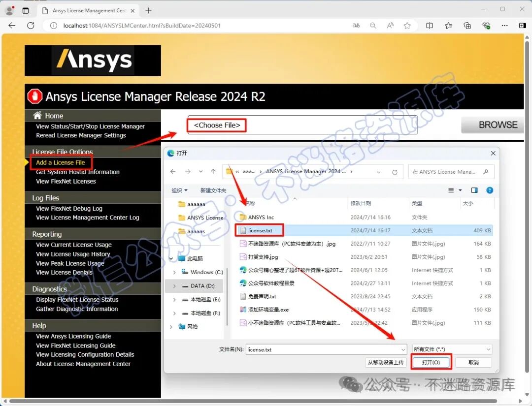Click the translate page icon
The width and height of the screenshot is (532, 406).
[x=356, y=26]
